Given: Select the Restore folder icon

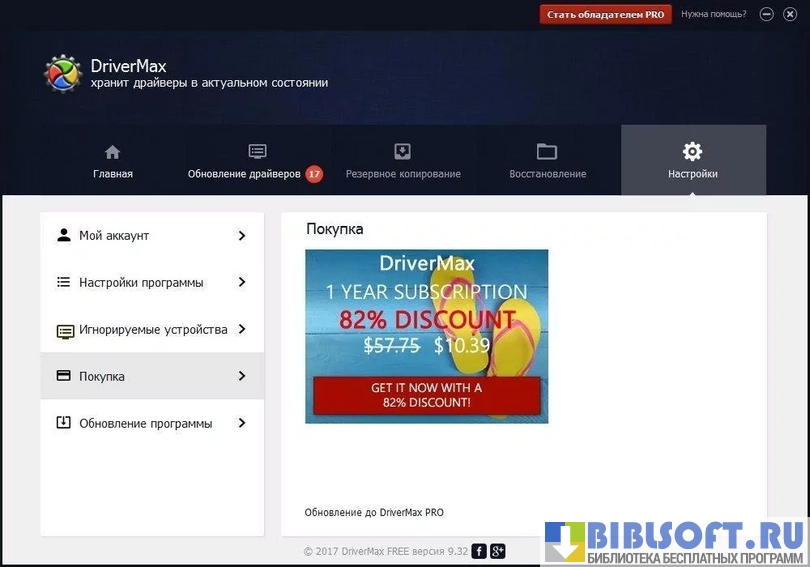Looking at the screenshot, I should click(546, 152).
